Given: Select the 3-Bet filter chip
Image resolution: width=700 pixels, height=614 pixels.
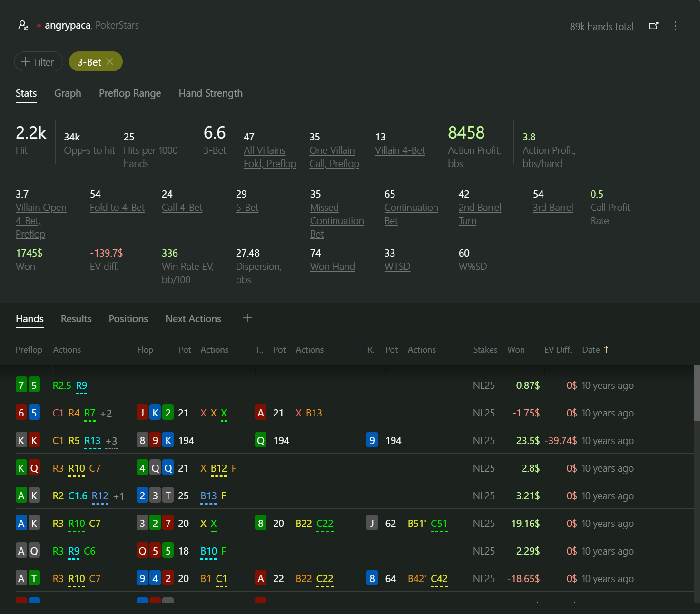Looking at the screenshot, I should [x=96, y=61].
